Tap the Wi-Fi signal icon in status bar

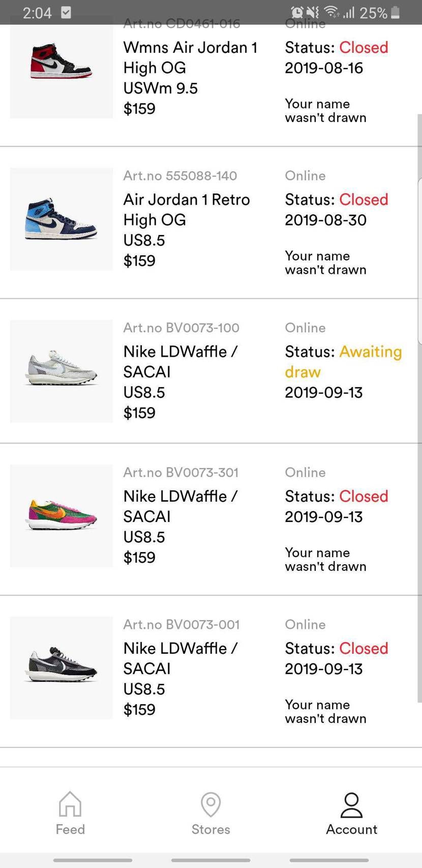[x=331, y=12]
